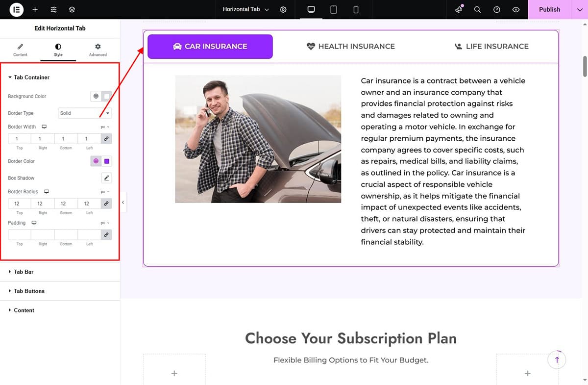
Task: Click Choose Your Subscription Plan heading
Action: [351, 338]
